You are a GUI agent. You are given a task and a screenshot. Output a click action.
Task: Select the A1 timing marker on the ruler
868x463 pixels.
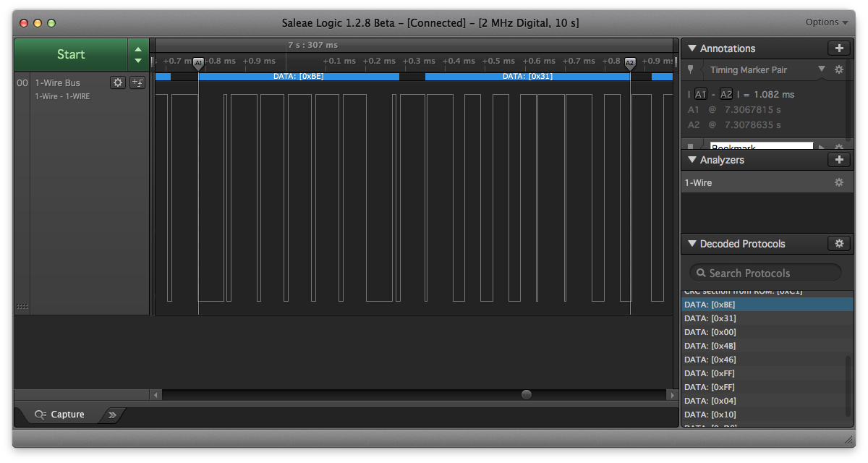[198, 63]
